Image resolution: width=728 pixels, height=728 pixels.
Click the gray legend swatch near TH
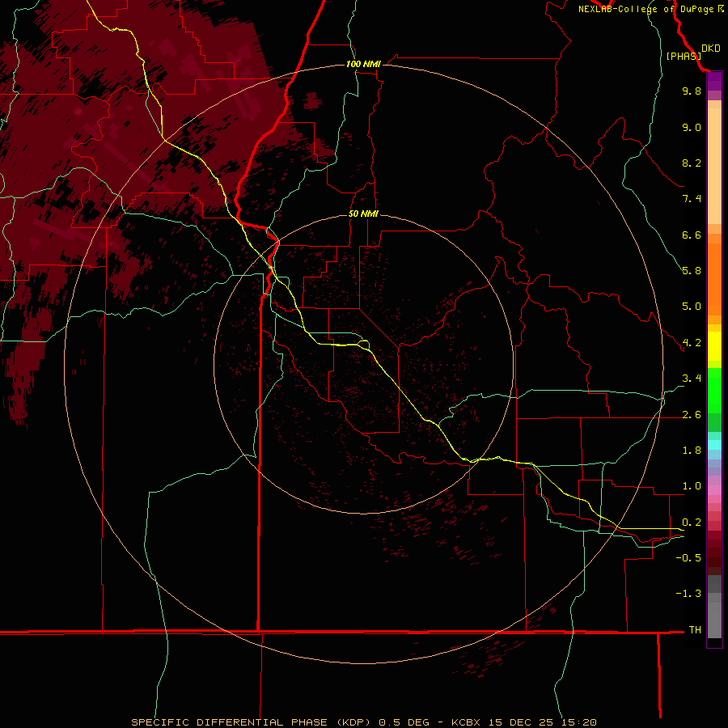click(714, 620)
